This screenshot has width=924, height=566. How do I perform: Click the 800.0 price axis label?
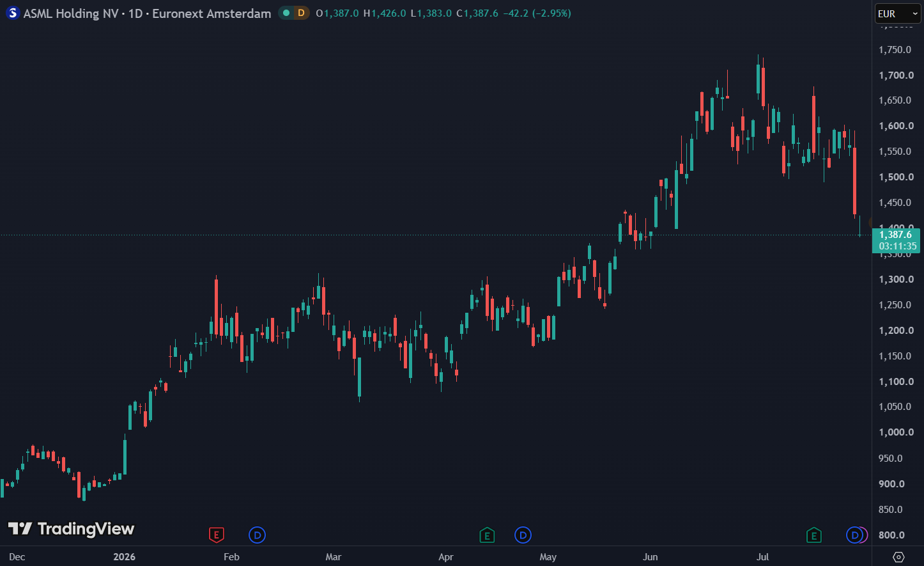(x=891, y=535)
